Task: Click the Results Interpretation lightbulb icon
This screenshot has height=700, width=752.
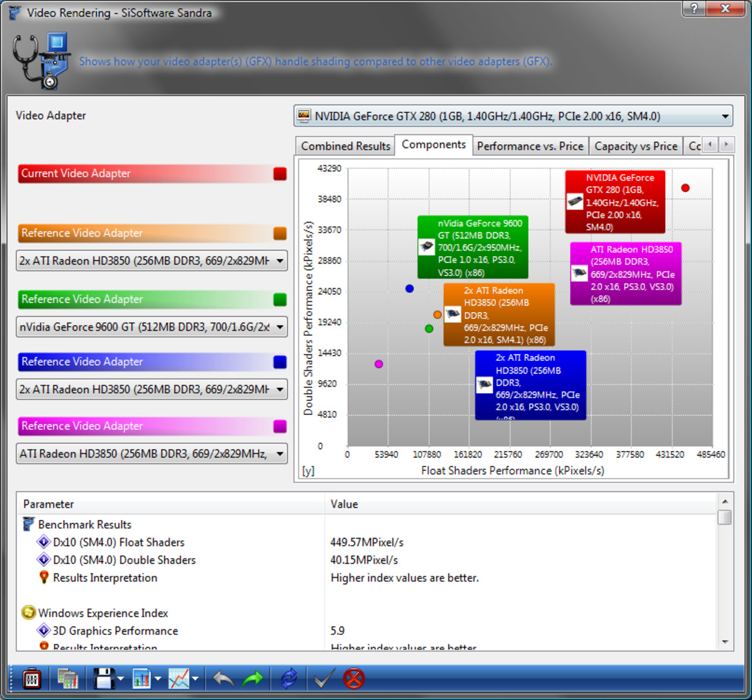Action: coord(44,577)
